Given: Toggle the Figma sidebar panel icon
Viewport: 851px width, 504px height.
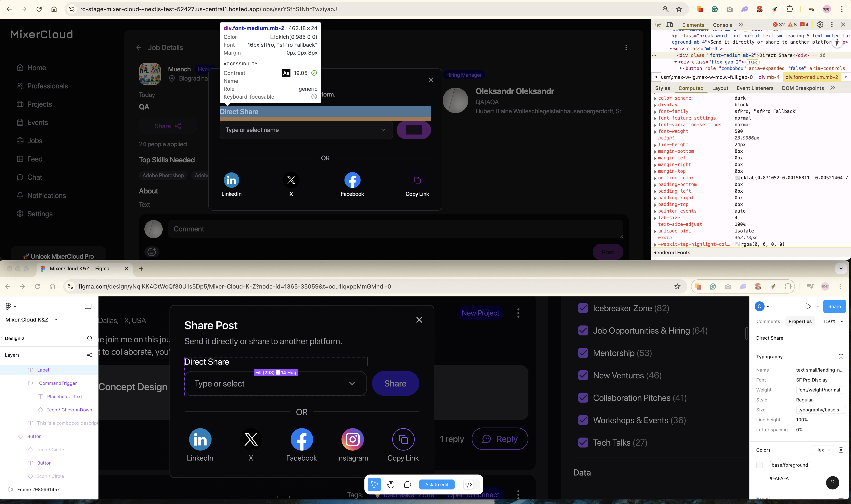Looking at the screenshot, I should coord(88,306).
